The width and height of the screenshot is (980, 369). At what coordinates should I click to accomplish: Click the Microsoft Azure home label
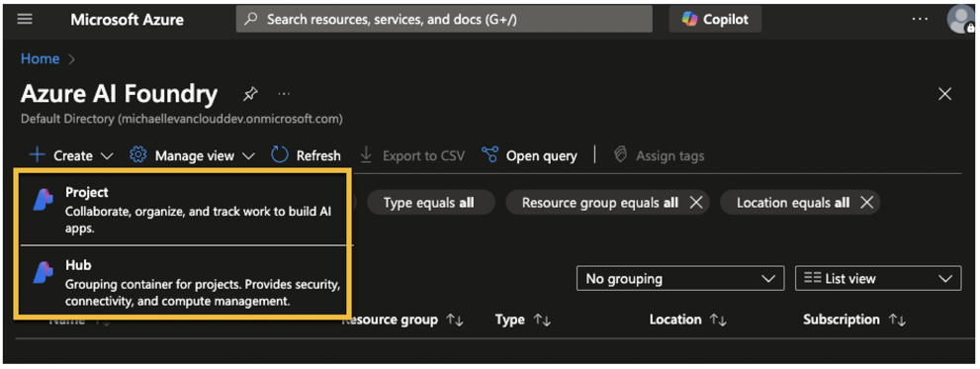coord(127,20)
